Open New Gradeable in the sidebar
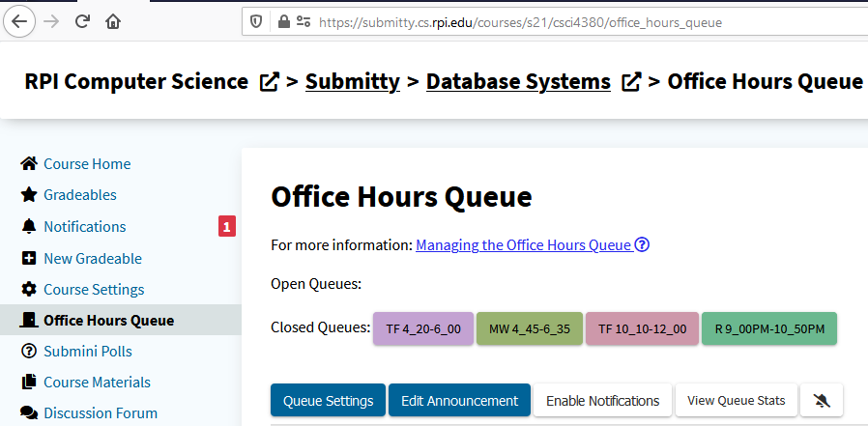 point(93,258)
